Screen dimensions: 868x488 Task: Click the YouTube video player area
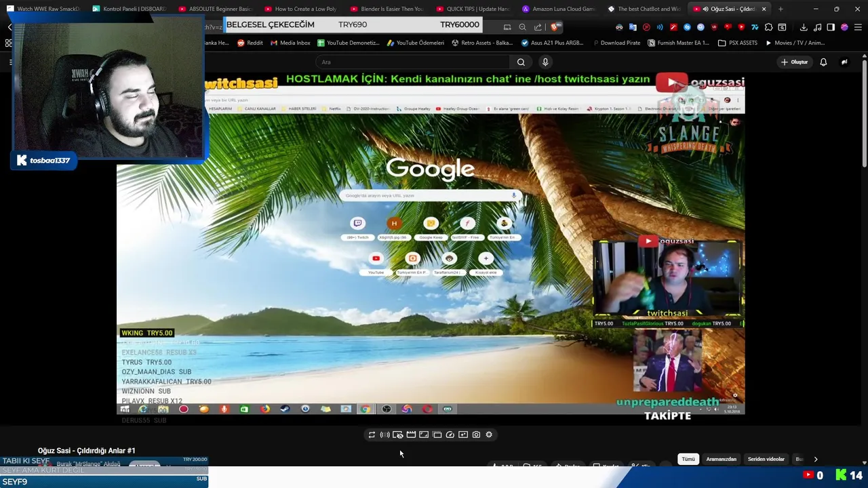pos(431,244)
